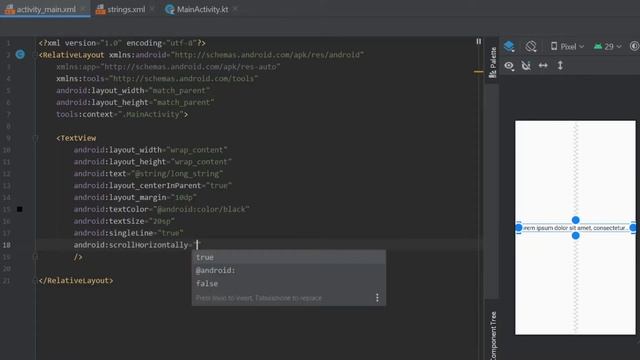Open the black color swatch in gutter
Image resolution: width=640 pixels, height=360 pixels.
click(20, 209)
